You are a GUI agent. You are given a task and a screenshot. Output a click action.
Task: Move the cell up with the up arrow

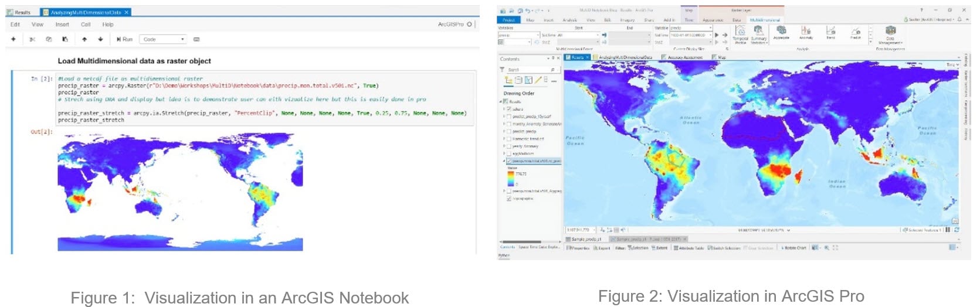pyautogui.click(x=84, y=39)
